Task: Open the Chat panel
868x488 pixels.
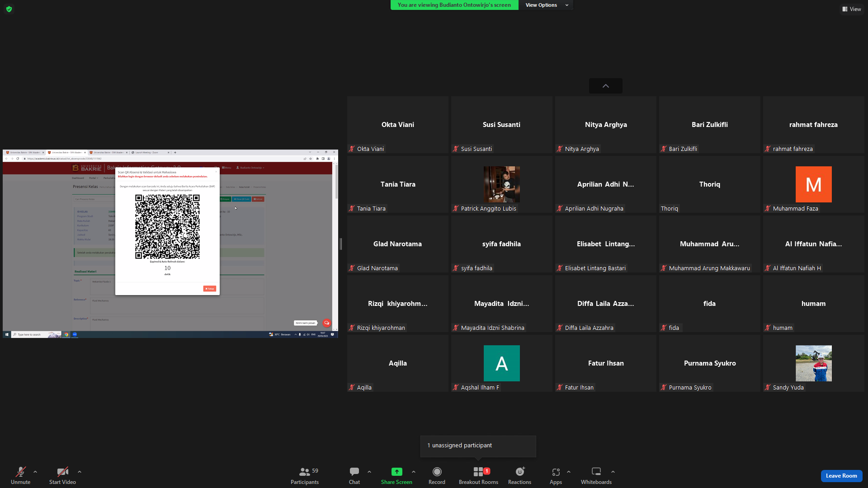Action: tap(354, 476)
